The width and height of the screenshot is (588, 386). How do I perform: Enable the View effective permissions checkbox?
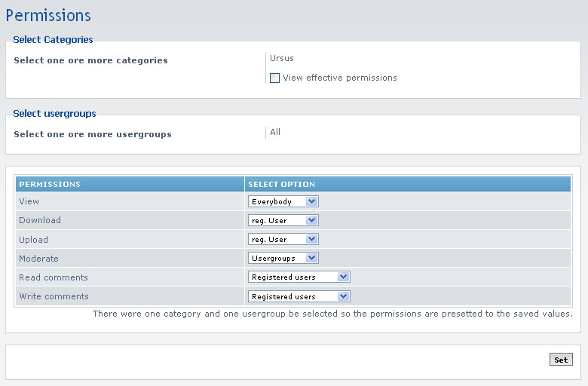click(x=275, y=78)
